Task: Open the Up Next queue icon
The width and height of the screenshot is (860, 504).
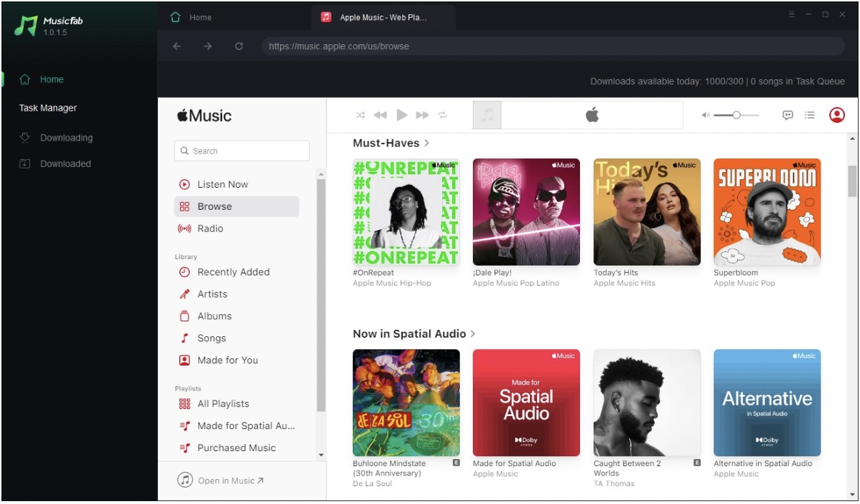Action: (x=809, y=115)
